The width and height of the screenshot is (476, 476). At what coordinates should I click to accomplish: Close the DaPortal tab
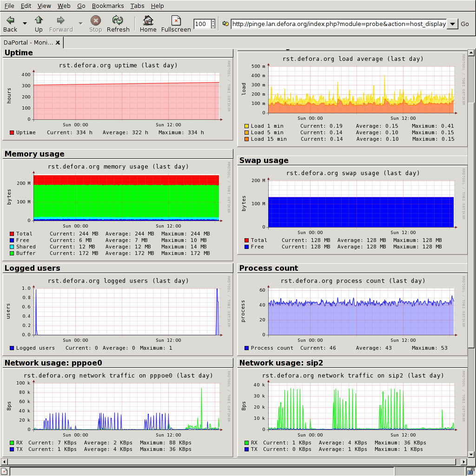click(58, 43)
